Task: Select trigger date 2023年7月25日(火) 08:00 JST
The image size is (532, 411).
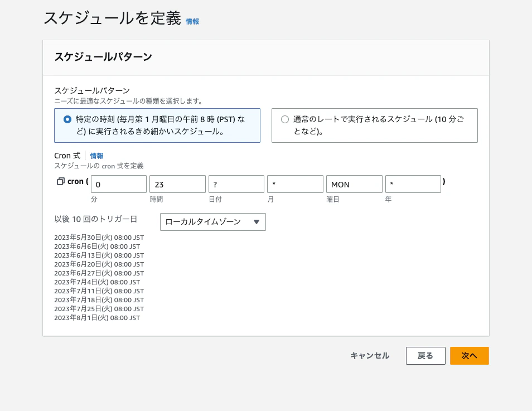Action: coord(99,309)
